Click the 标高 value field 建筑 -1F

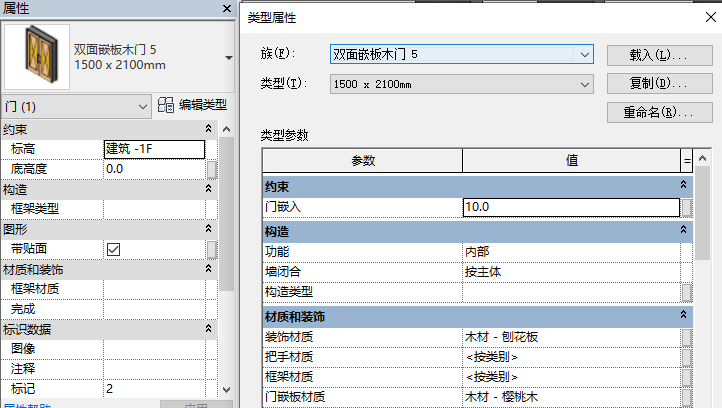click(x=154, y=149)
